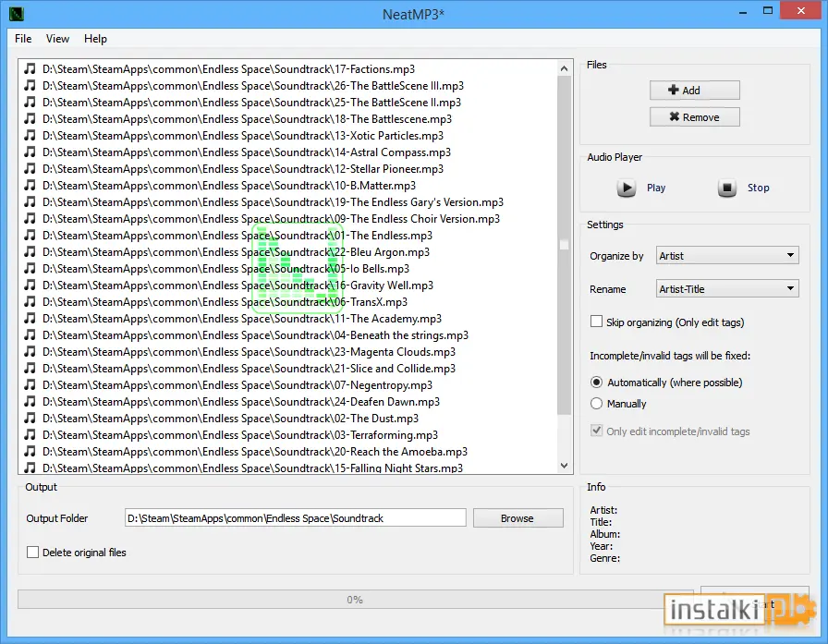Click the Play icon in Audio Player

tap(627, 188)
